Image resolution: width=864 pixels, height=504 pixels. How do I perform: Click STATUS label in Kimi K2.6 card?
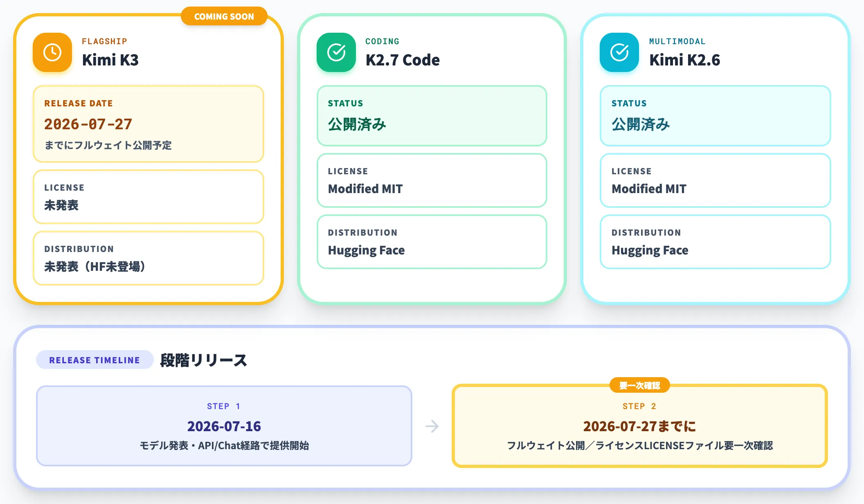[629, 103]
